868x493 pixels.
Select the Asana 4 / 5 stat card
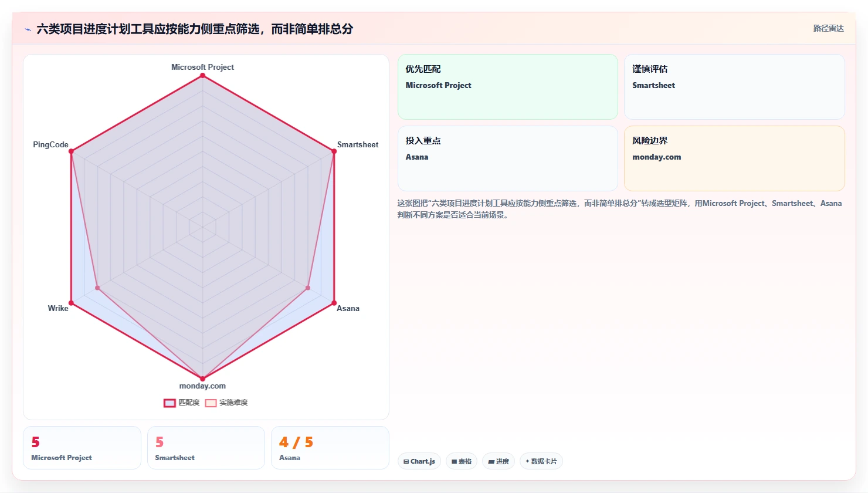click(x=330, y=448)
